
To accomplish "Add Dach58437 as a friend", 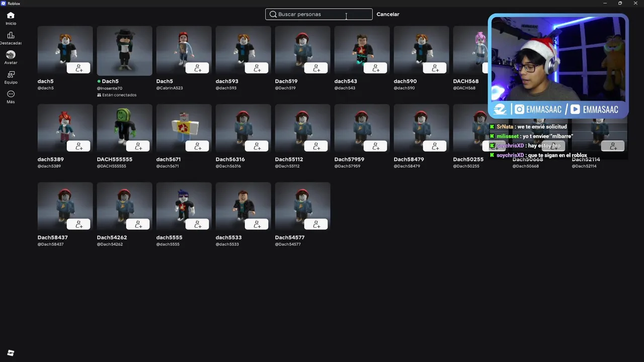I will [78, 224].
